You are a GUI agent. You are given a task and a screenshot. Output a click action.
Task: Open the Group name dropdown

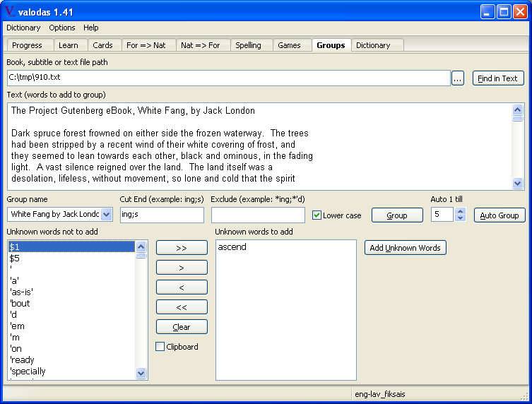click(x=107, y=215)
